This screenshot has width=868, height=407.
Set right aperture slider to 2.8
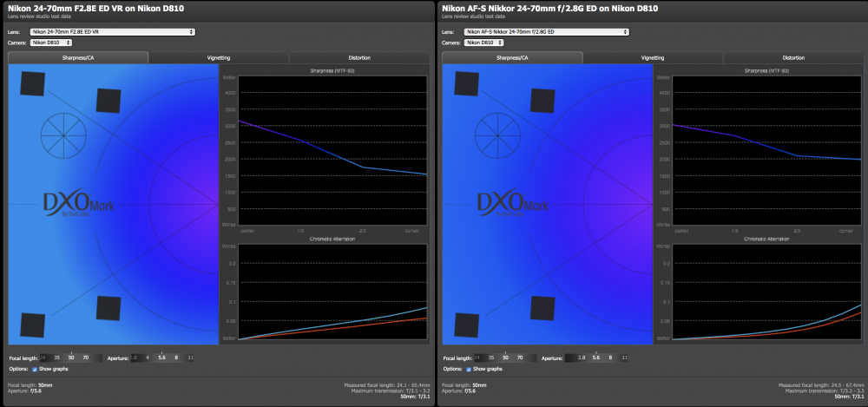point(582,358)
